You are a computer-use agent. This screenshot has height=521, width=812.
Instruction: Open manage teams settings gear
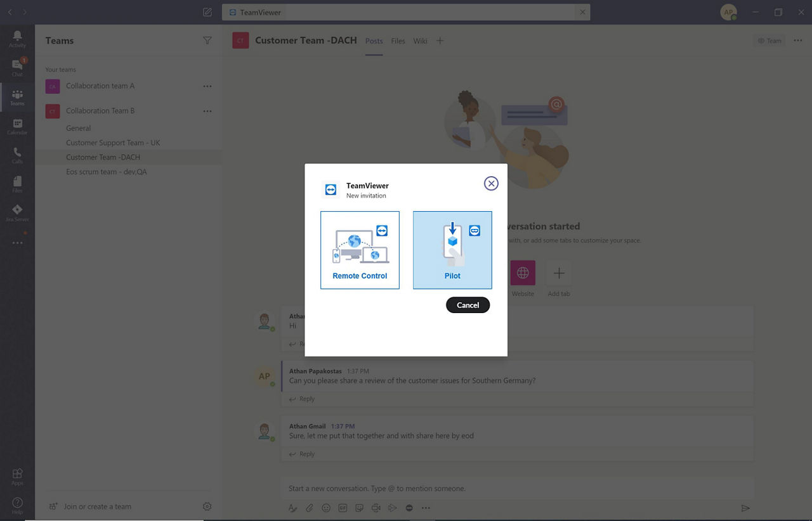tap(207, 506)
